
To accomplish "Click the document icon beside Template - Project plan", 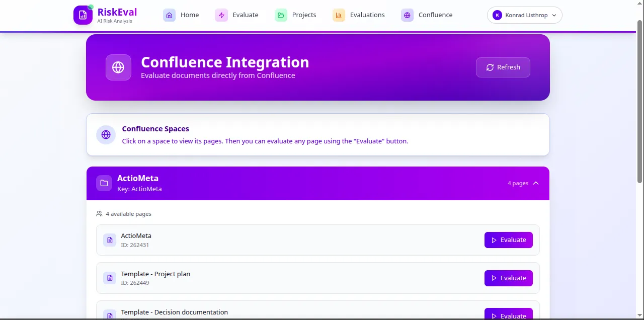I will [110, 278].
